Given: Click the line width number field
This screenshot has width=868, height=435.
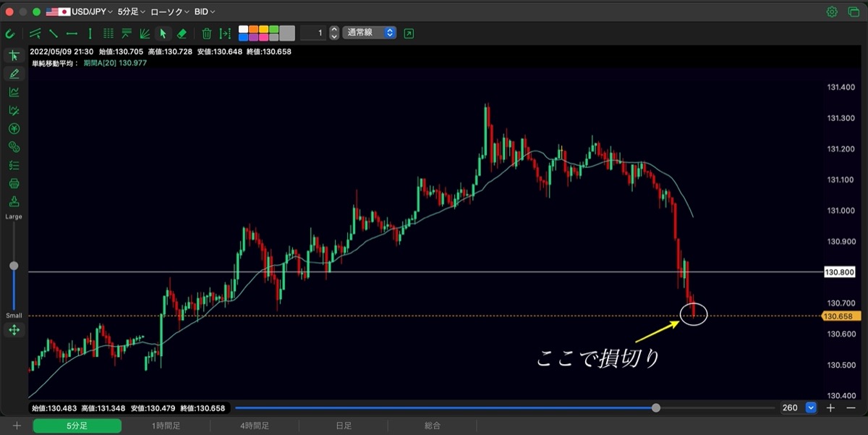Looking at the screenshot, I should point(313,33).
